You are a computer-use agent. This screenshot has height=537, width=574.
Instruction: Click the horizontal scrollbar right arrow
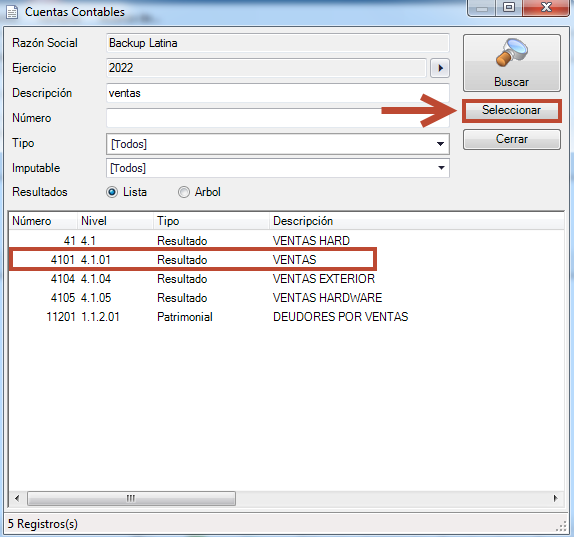(555, 498)
